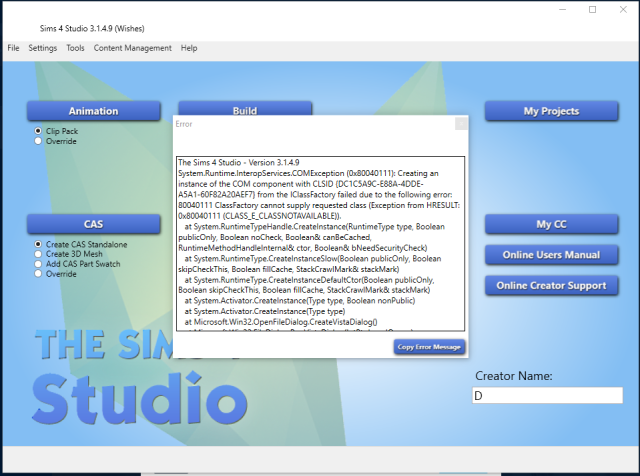Close the Error dialog
640x476 pixels.
[461, 124]
